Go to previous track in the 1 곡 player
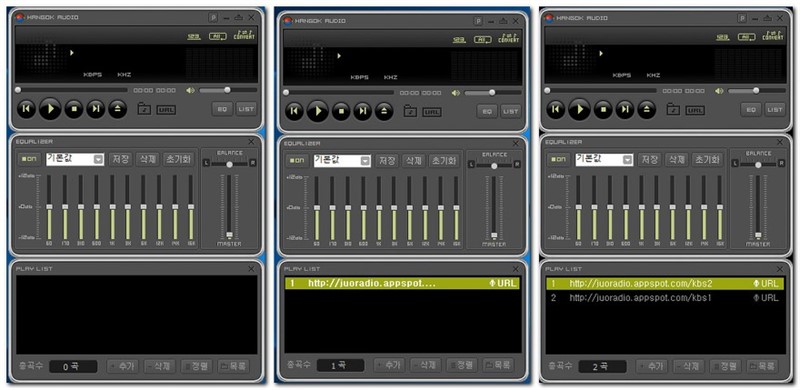The width and height of the screenshot is (800, 390). point(294,111)
